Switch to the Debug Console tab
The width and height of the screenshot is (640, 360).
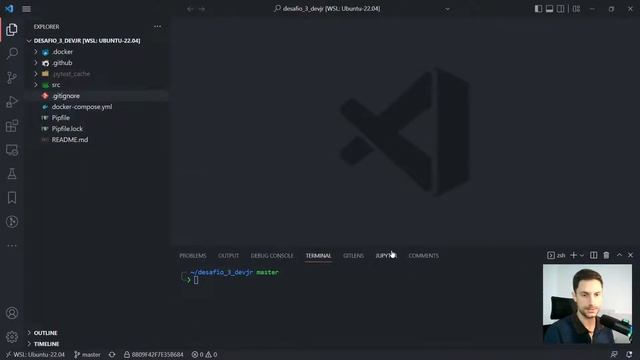tap(272, 256)
